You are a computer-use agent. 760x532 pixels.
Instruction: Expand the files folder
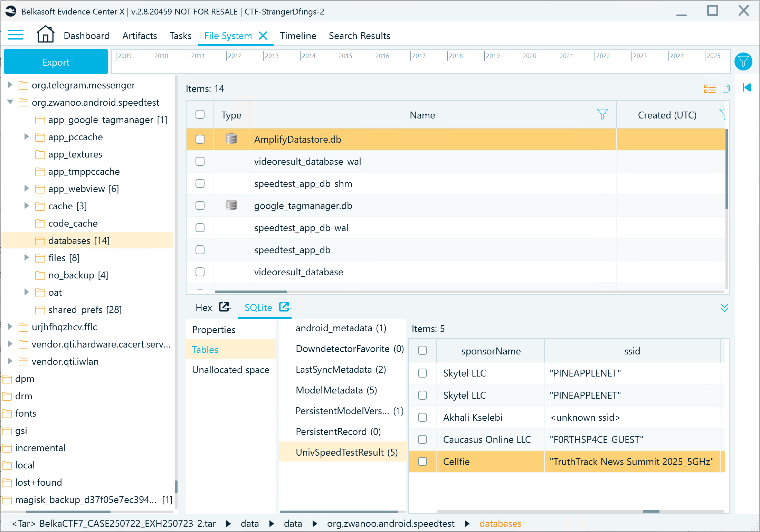point(27,258)
